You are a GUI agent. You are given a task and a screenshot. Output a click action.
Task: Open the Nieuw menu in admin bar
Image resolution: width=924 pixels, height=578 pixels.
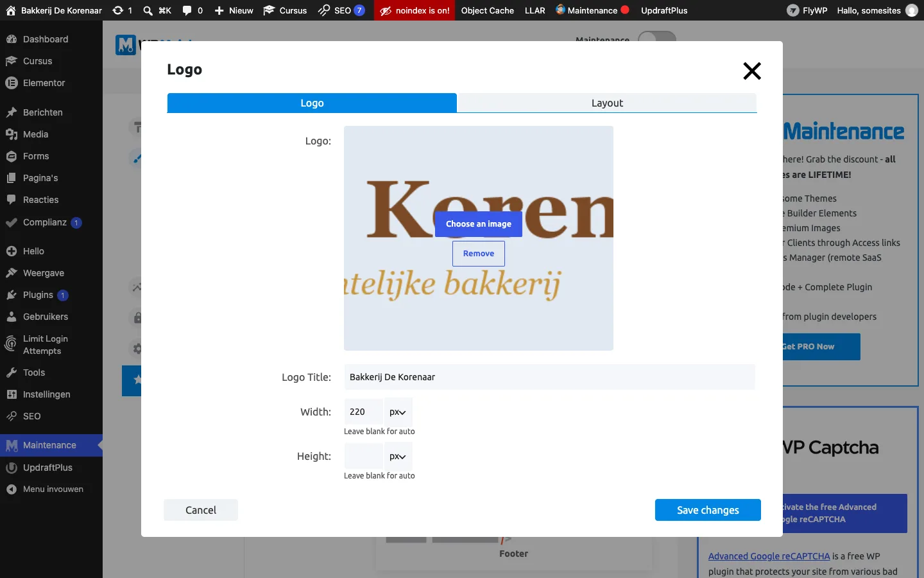pos(234,10)
